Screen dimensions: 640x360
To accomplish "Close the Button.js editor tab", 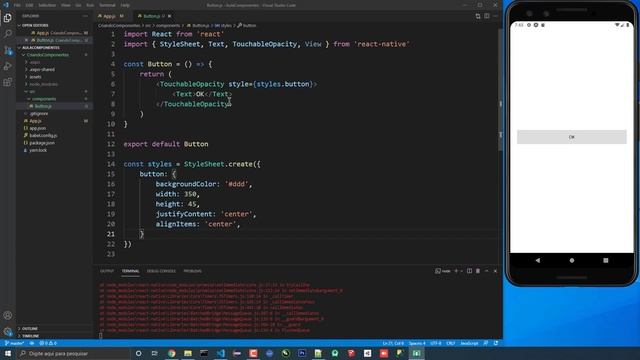I will tap(169, 16).
